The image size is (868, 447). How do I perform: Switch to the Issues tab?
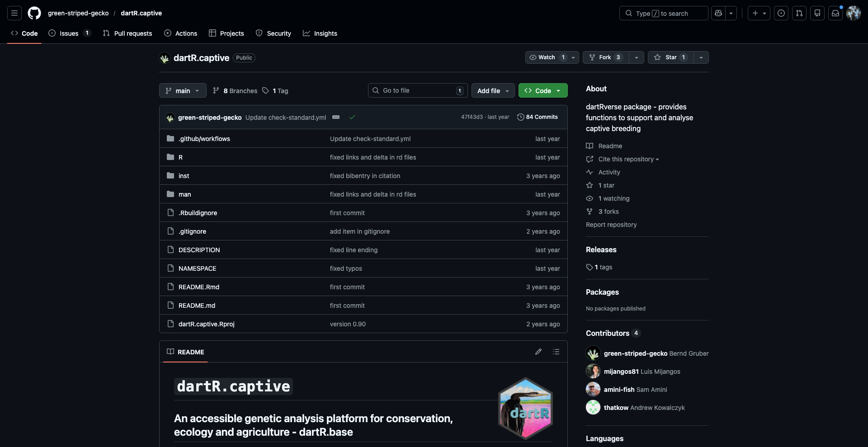click(x=69, y=33)
